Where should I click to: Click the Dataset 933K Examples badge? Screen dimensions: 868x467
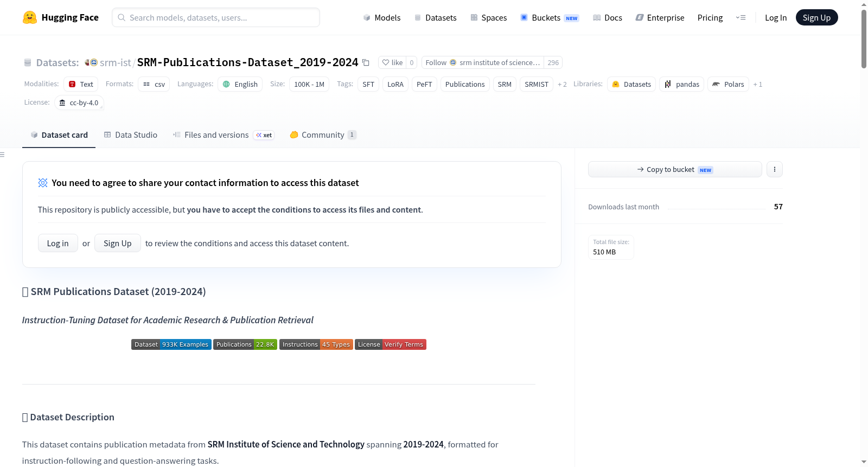(x=171, y=344)
